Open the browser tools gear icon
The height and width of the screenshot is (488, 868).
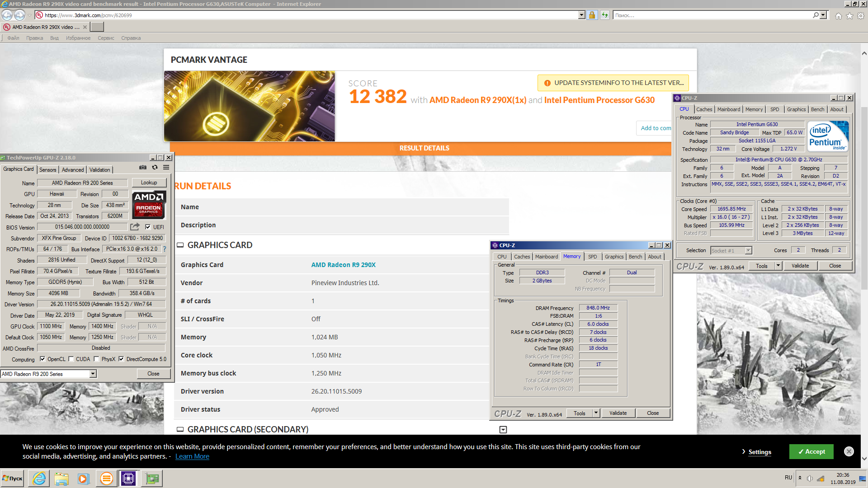coord(861,16)
